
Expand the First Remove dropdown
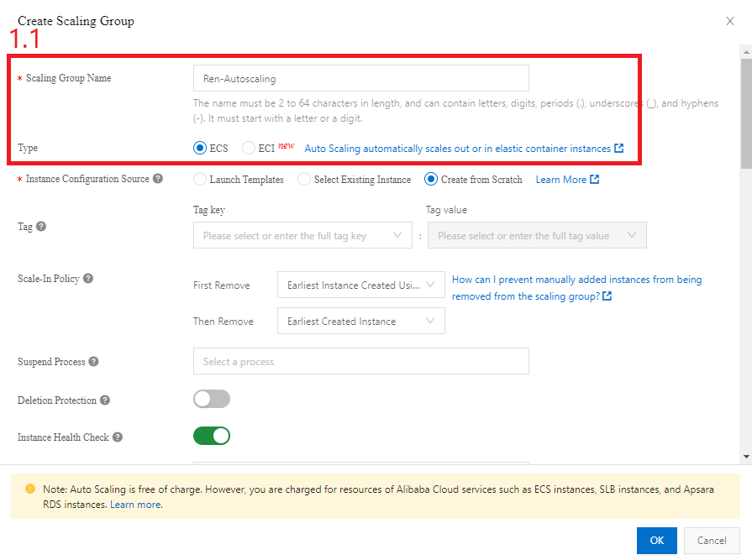point(360,285)
